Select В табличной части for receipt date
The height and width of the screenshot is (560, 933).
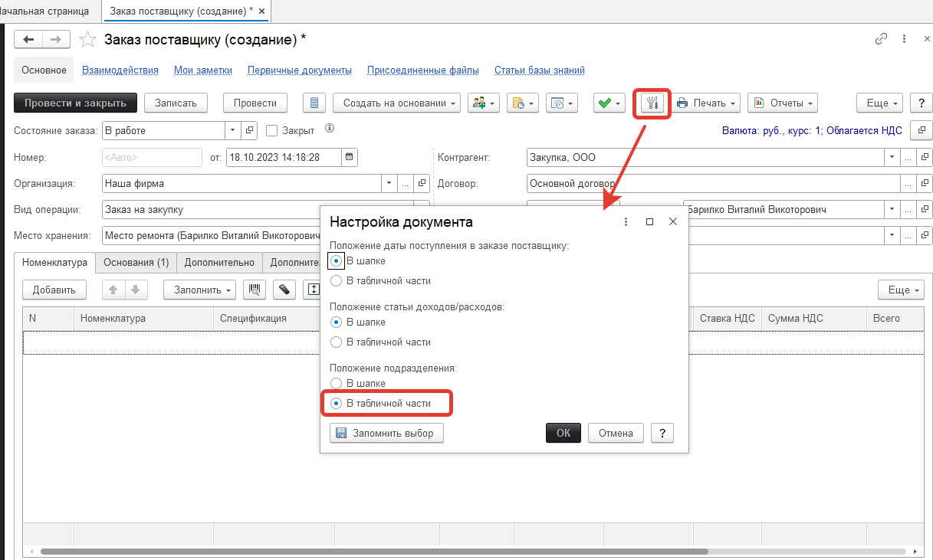pyautogui.click(x=335, y=281)
